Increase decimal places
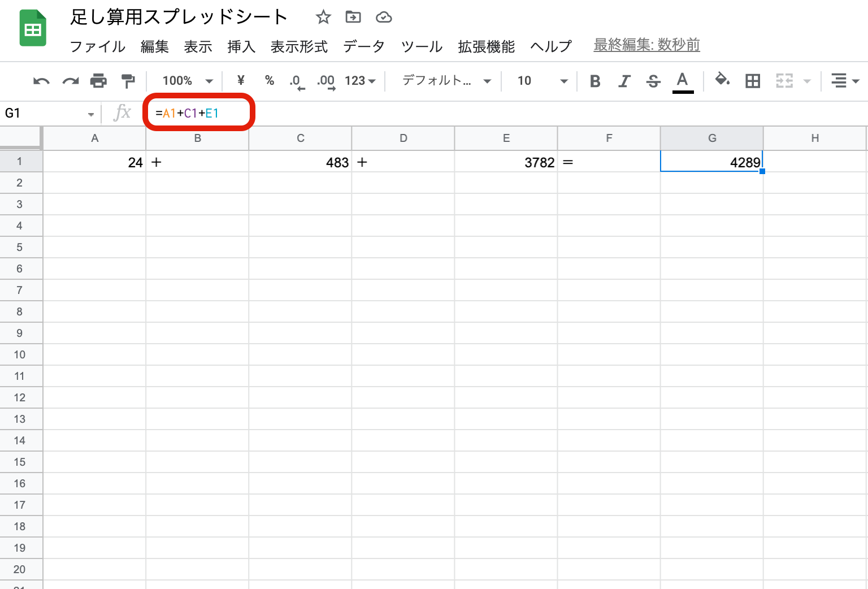 coord(326,82)
